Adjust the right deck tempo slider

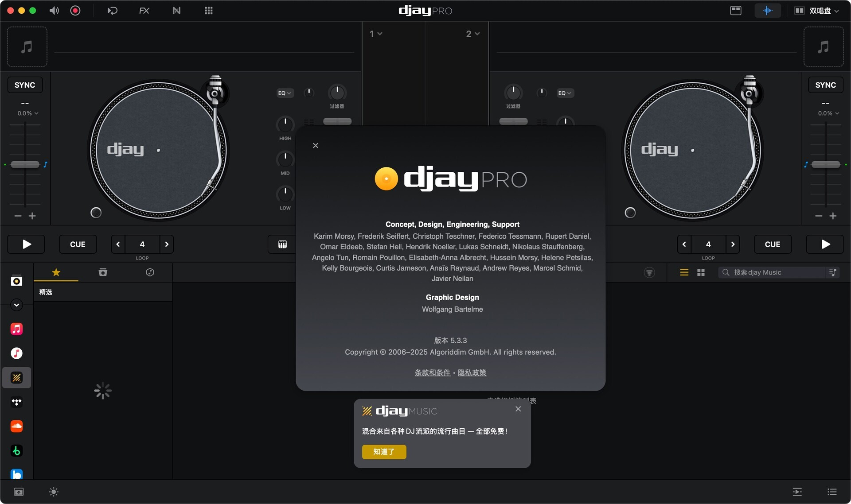pyautogui.click(x=825, y=165)
